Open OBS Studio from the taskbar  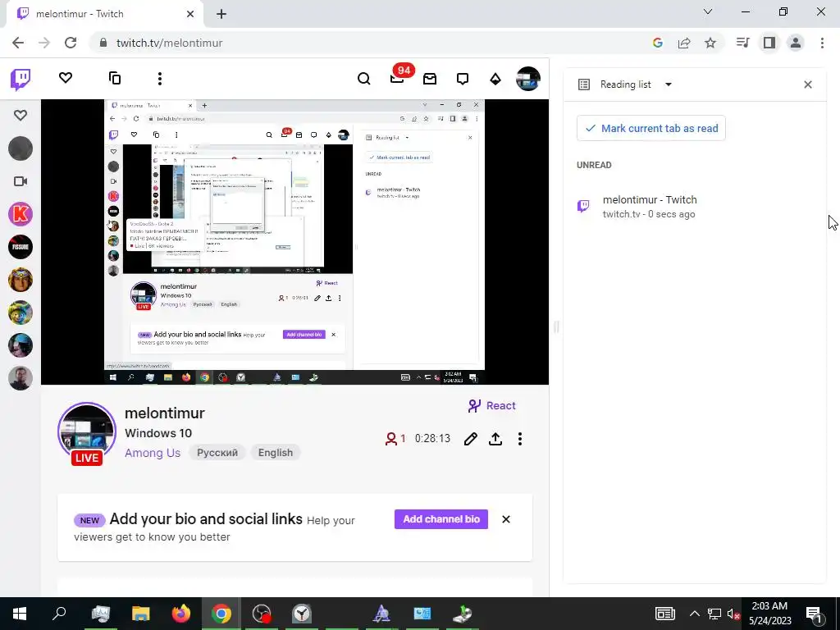(262, 614)
